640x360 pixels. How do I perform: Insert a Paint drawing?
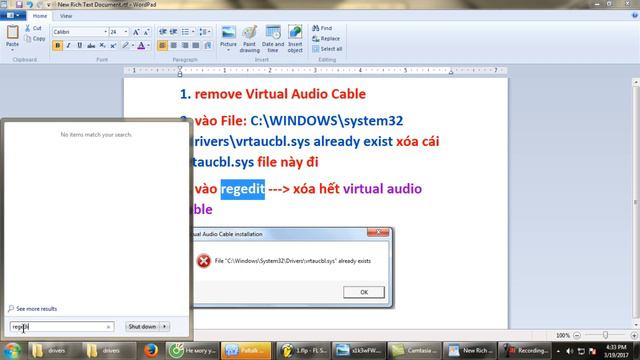[249, 39]
